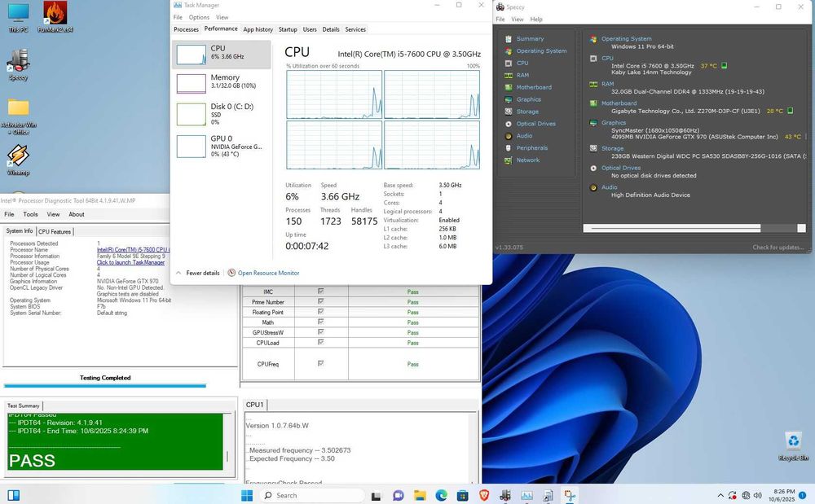Show hidden system tray icons

click(x=720, y=496)
